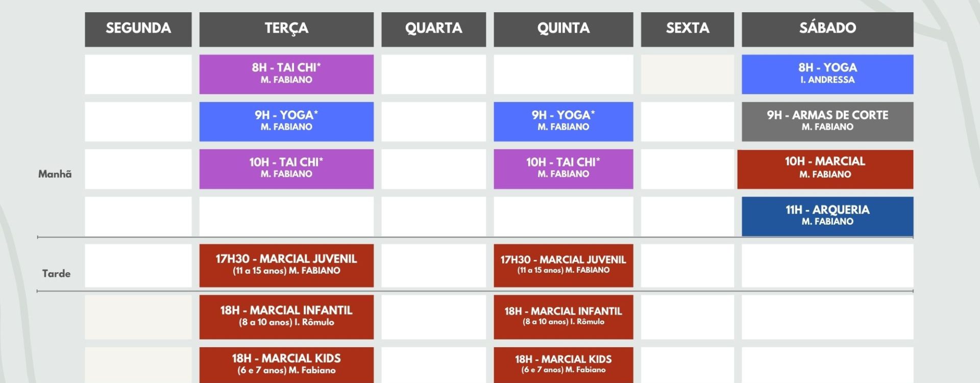
Task: Select Tuesday 9H Yoga with M. Fabiano
Action: coord(286,122)
